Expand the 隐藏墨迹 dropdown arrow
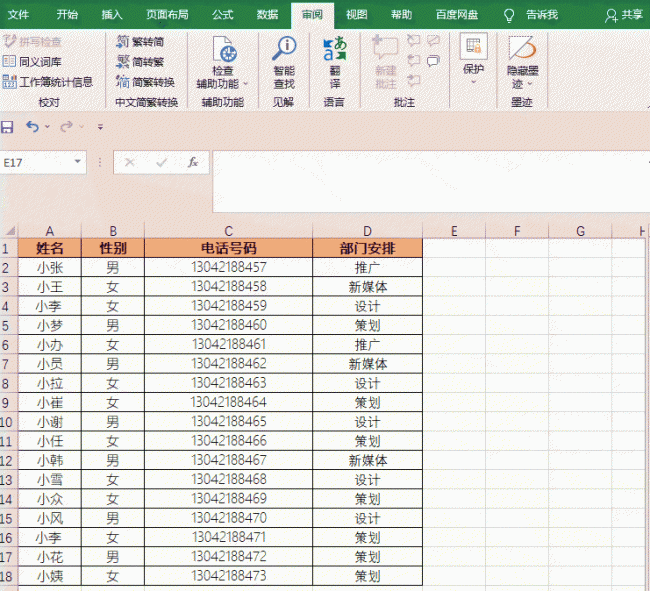The width and height of the screenshot is (650, 591). pyautogui.click(x=529, y=84)
